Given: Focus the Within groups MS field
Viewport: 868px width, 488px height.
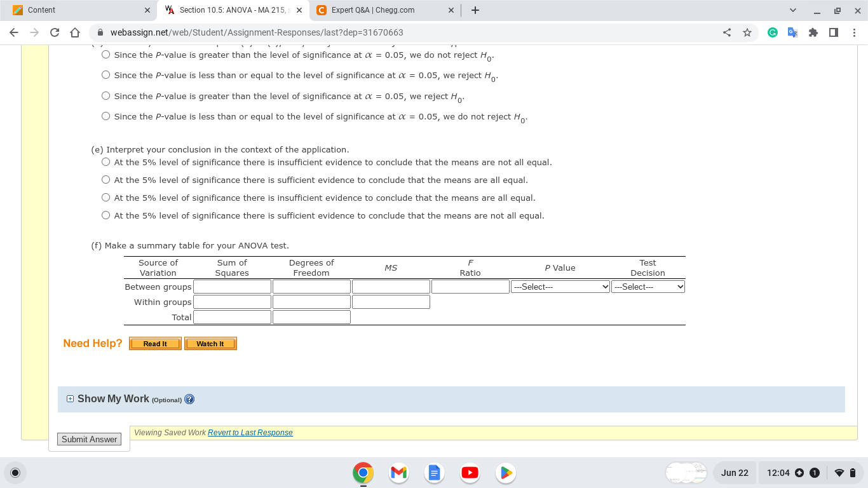Looking at the screenshot, I should click(x=391, y=302).
